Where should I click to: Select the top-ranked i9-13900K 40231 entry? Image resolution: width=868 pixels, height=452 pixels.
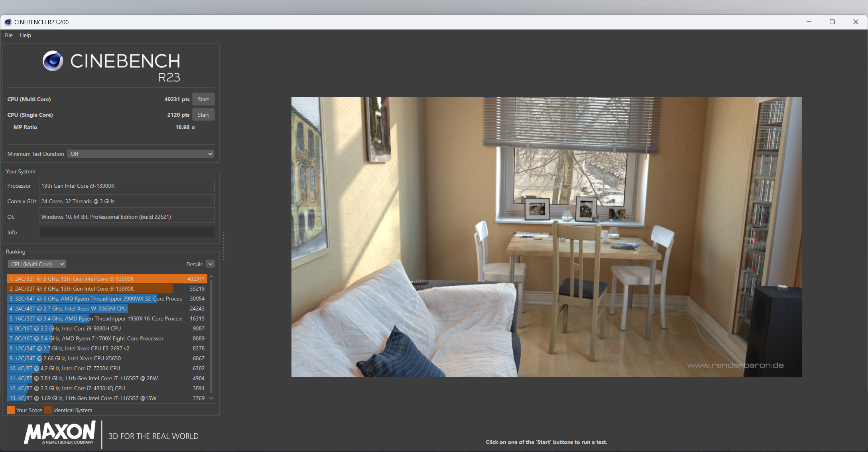coord(107,279)
